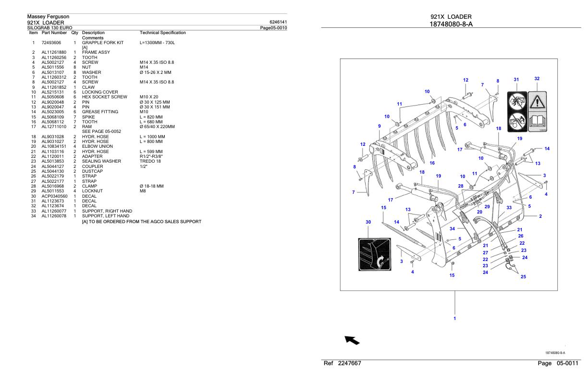Screen dimensions: 588x380
Task: Click part number AL5011556
Action: point(52,67)
